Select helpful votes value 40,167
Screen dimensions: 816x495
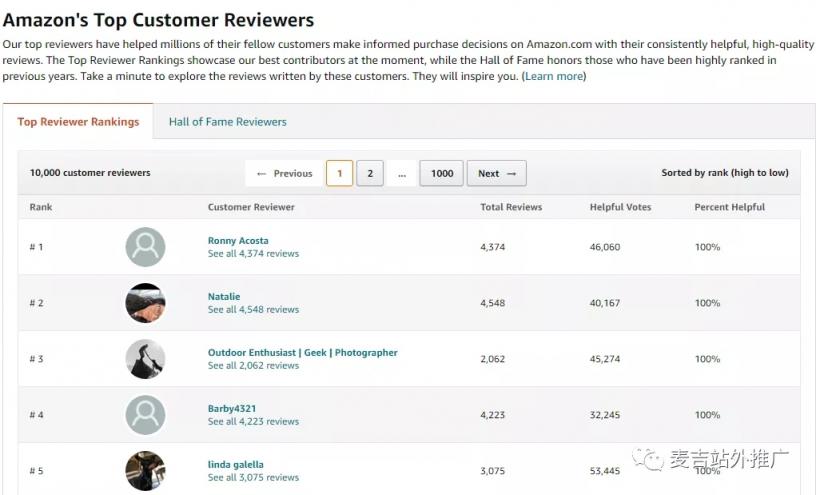(605, 303)
